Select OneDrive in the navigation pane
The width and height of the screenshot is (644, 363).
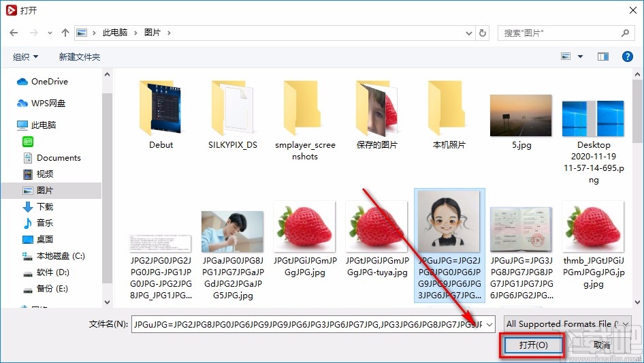coord(42,82)
